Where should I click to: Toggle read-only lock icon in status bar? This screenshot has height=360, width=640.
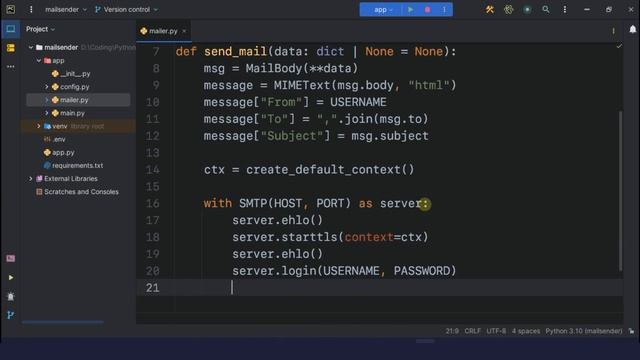[x=631, y=331]
